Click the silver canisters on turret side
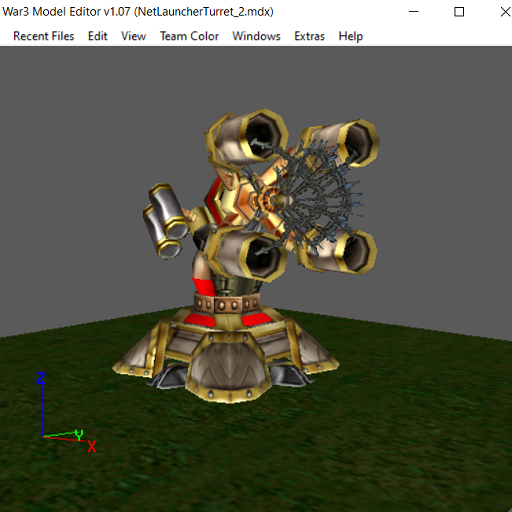Viewport: 512px width, 512px height. [165, 220]
